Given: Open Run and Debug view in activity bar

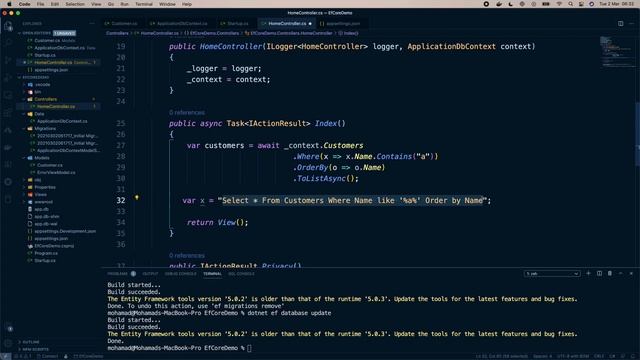Looking at the screenshot, I should pos(8,78).
